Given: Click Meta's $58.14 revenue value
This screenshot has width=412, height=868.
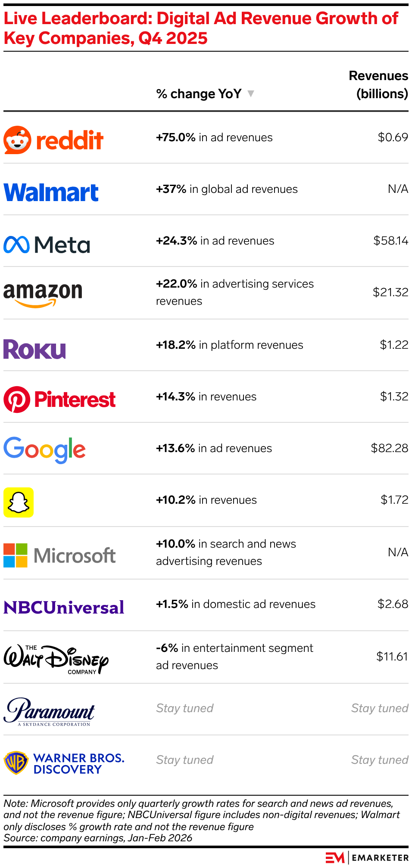Looking at the screenshot, I should point(390,241).
